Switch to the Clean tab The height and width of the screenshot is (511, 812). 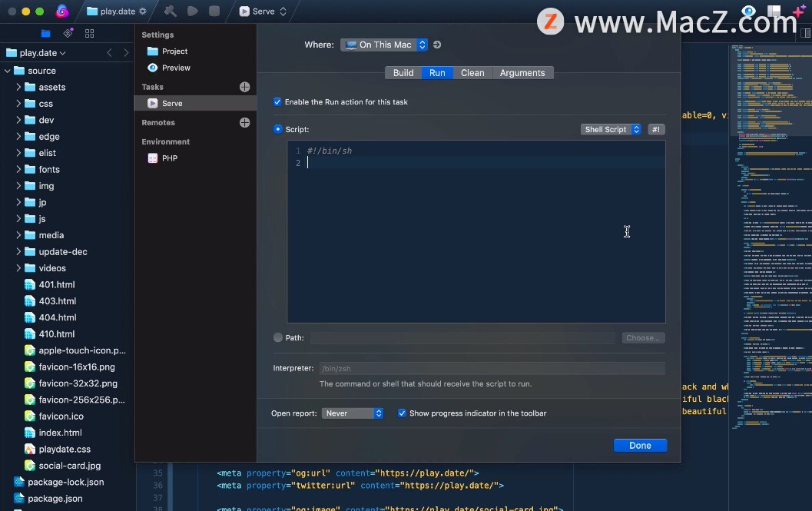472,73
